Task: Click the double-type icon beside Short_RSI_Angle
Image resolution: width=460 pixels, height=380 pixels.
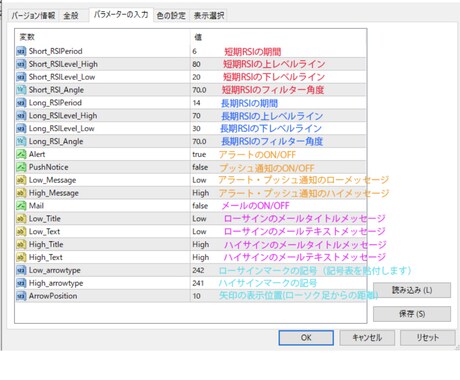Action: point(21,90)
